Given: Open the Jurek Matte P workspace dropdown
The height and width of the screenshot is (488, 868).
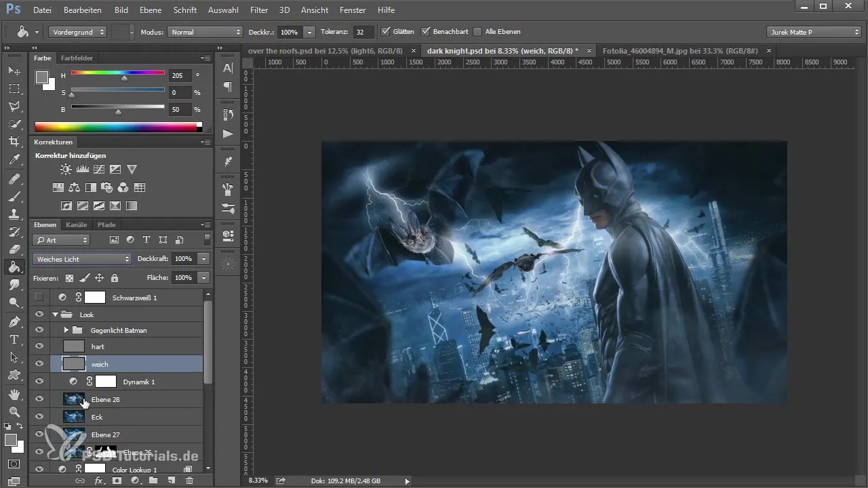Looking at the screenshot, I should point(814,32).
